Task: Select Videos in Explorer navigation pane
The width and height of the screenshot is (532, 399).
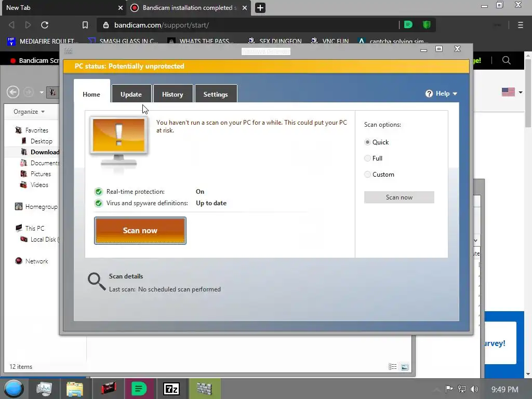Action: (34, 185)
